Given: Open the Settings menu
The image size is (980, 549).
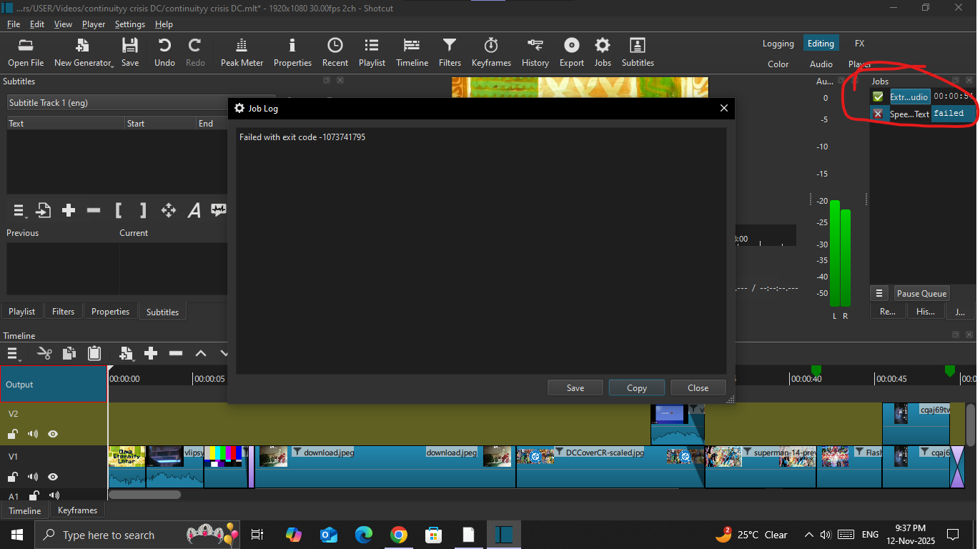Looking at the screenshot, I should point(129,24).
